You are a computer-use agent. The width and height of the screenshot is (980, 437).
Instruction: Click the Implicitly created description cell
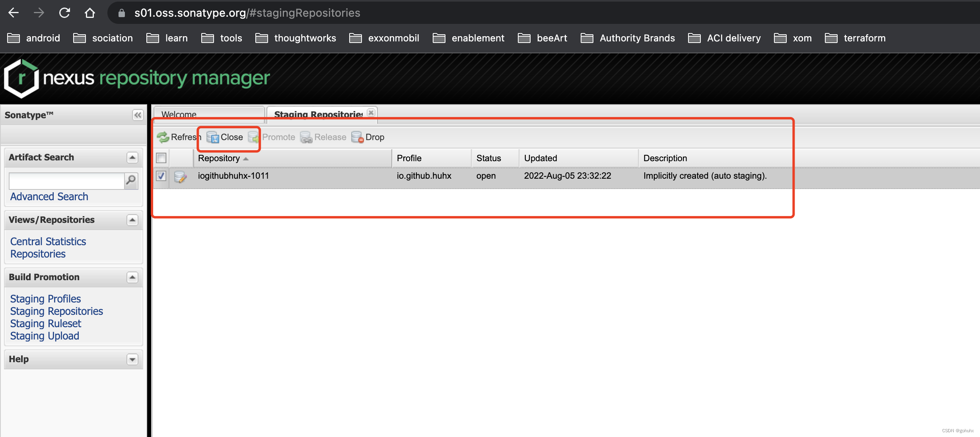point(705,176)
